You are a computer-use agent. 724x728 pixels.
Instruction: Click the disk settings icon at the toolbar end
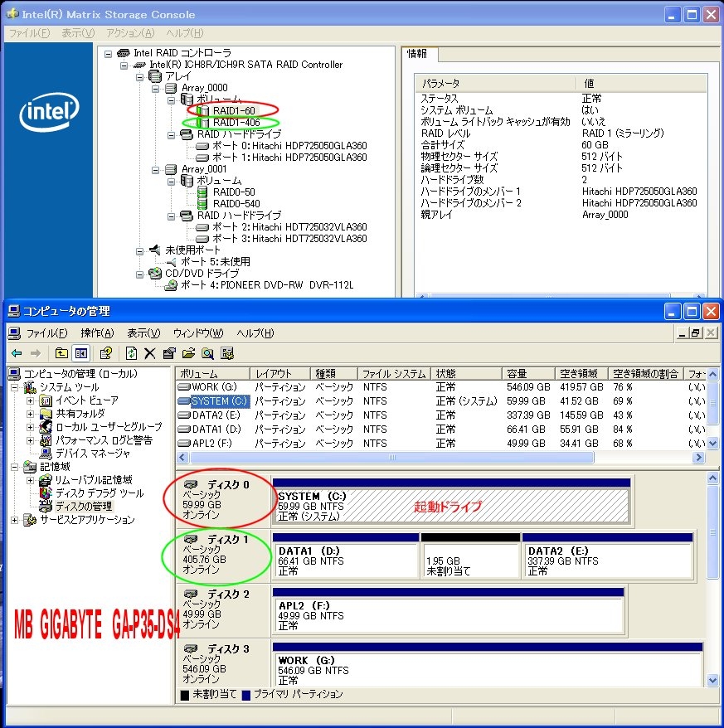(227, 353)
